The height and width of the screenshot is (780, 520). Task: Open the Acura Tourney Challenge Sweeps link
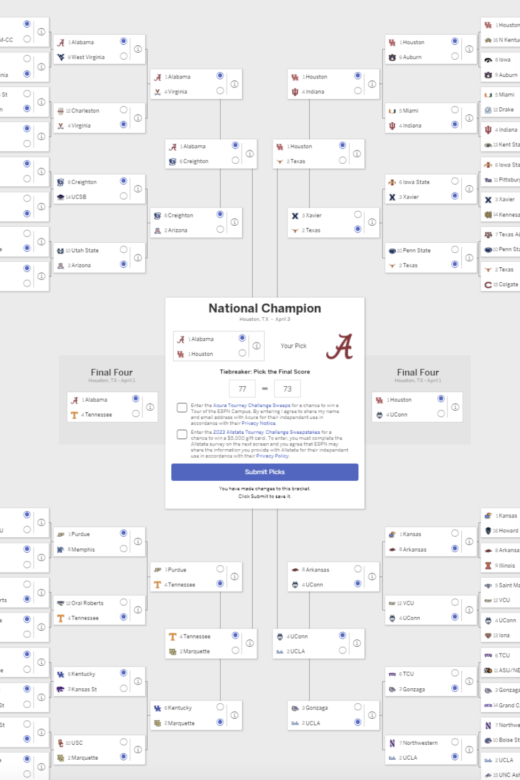pos(252,405)
